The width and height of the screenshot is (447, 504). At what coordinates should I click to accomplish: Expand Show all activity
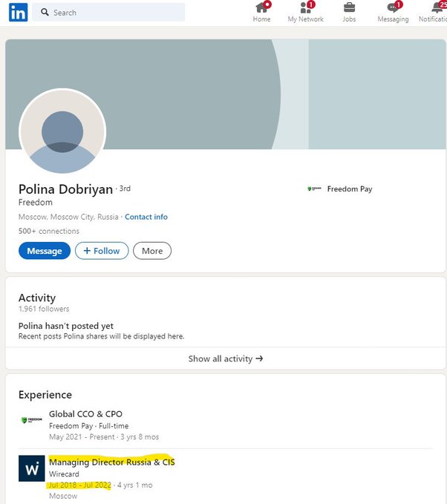[226, 359]
